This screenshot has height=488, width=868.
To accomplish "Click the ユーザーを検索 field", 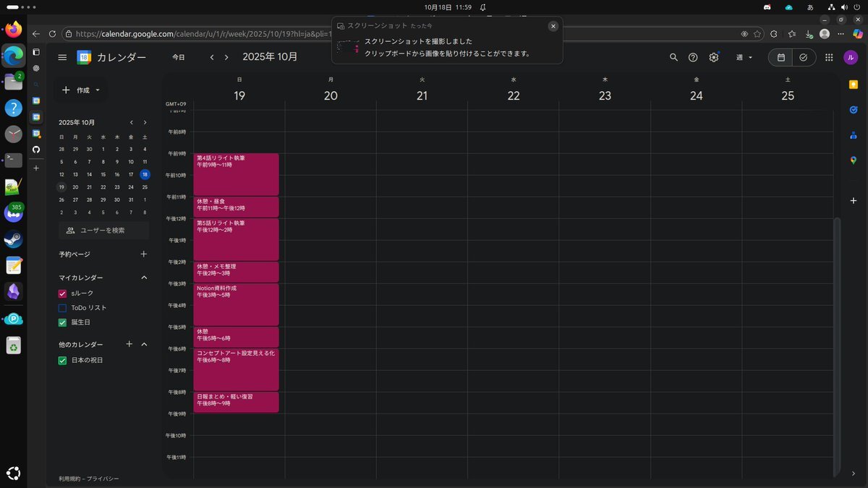I will [104, 231].
